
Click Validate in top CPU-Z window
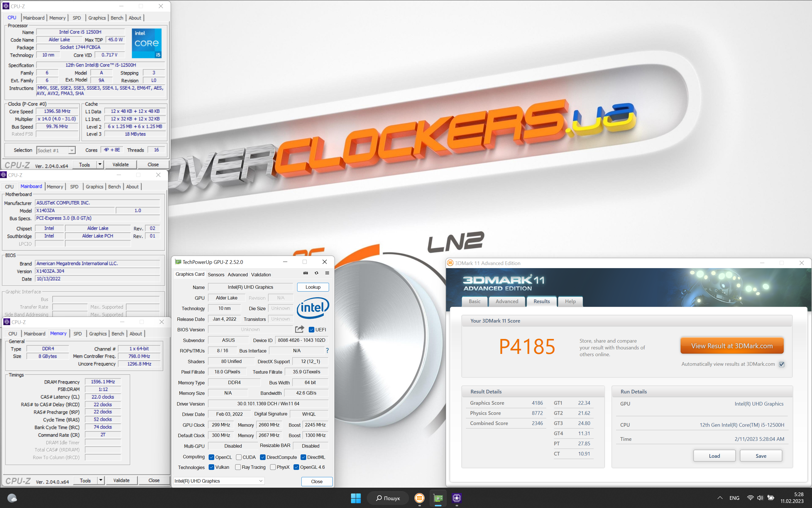[x=120, y=164]
